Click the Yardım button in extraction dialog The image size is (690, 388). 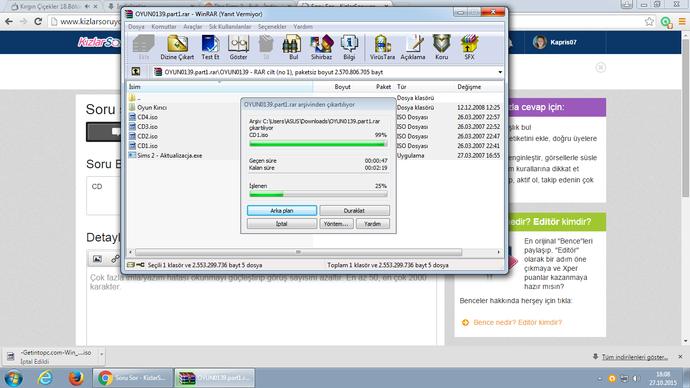click(372, 224)
